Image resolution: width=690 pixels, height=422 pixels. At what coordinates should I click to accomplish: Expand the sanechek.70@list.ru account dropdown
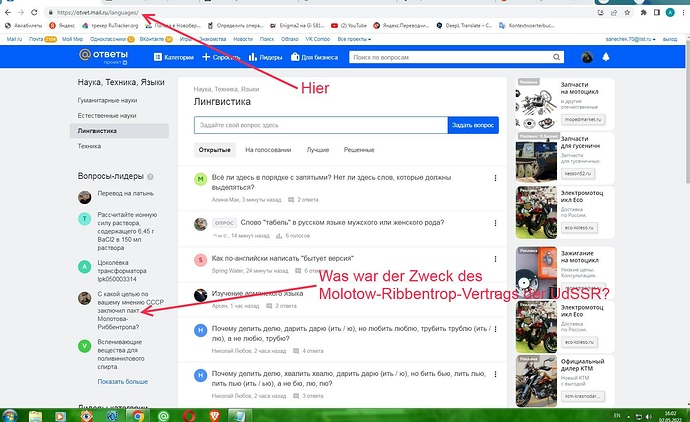pyautogui.click(x=630, y=39)
